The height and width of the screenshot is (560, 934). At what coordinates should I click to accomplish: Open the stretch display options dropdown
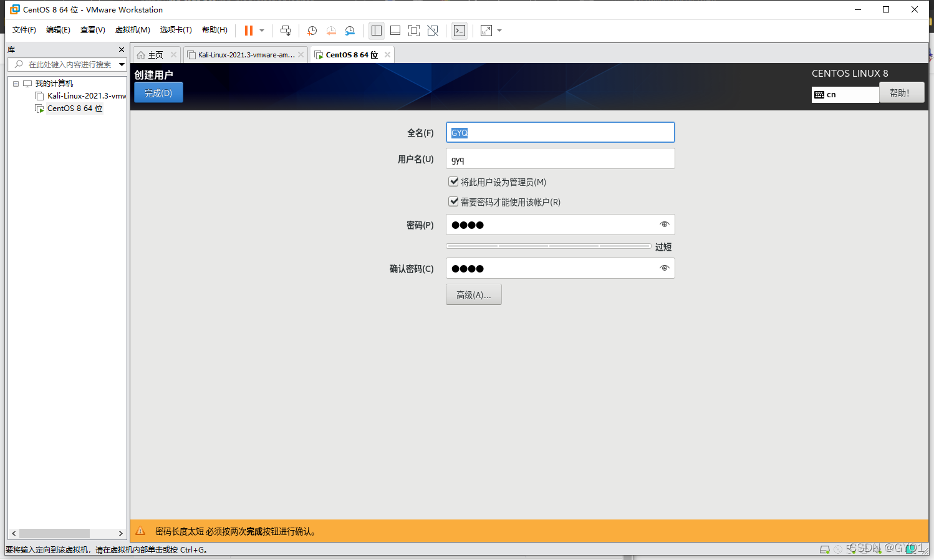point(499,31)
